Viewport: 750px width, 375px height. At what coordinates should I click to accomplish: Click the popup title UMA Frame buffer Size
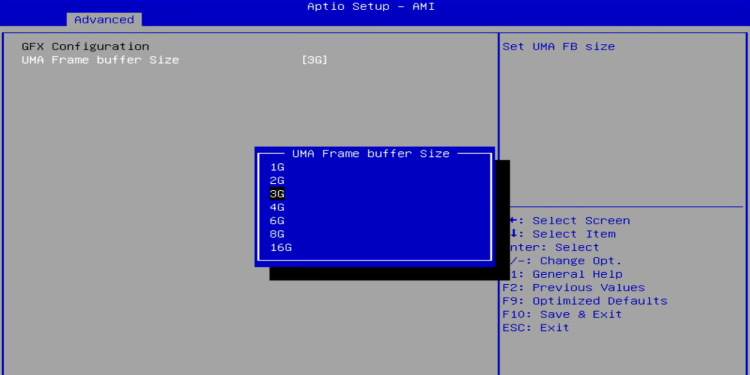coord(371,154)
